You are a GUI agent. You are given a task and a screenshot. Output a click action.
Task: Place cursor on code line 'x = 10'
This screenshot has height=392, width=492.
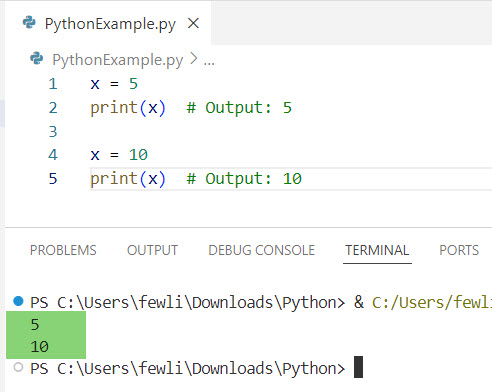coord(119,155)
